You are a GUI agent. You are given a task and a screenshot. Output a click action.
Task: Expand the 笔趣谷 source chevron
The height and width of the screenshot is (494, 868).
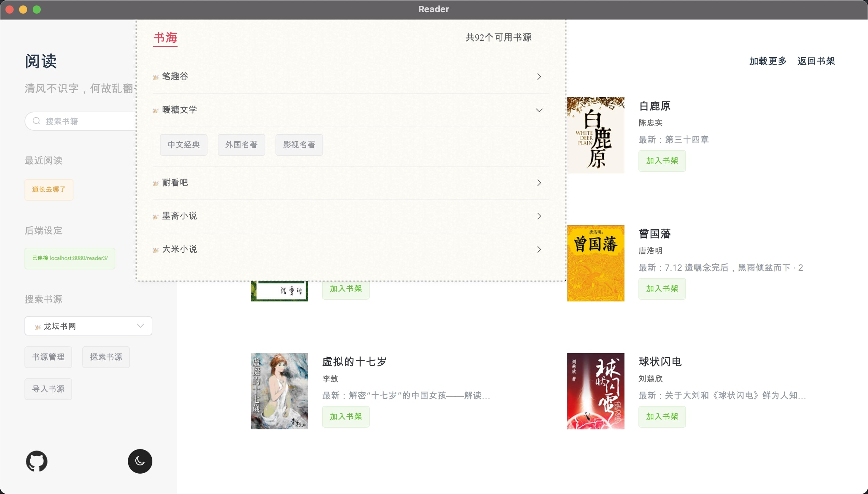539,77
